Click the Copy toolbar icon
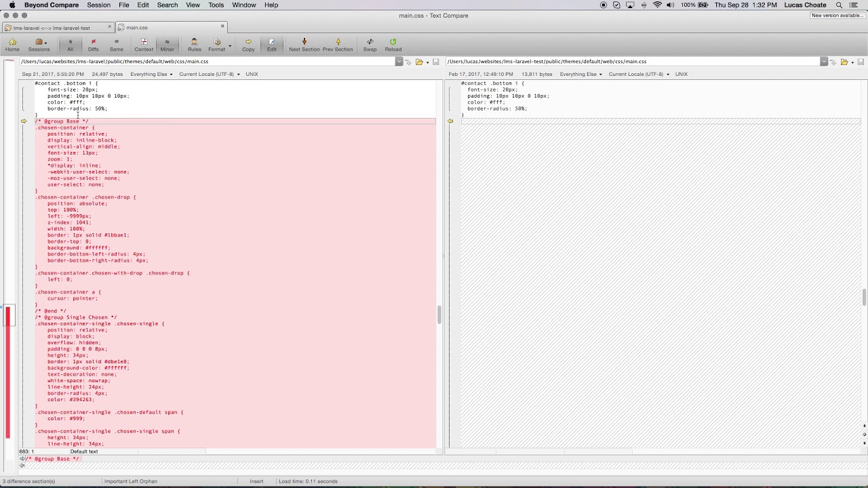868x488 pixels. [248, 45]
